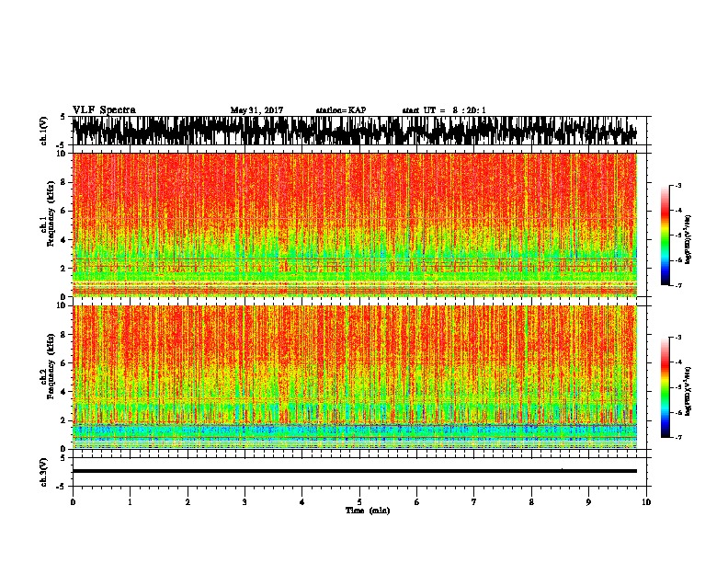Image resolution: width=728 pixels, height=563 pixels.
Task: Click the "station=KAP" header label
Action: (x=341, y=110)
